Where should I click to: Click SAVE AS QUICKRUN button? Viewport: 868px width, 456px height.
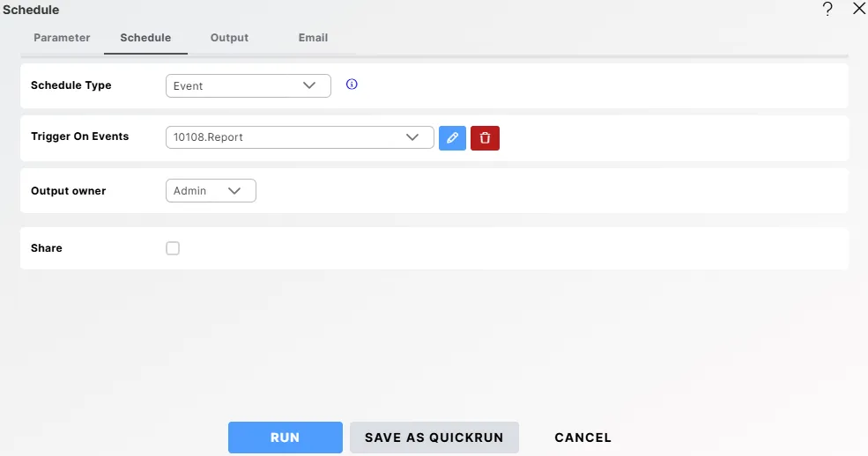[x=434, y=438]
